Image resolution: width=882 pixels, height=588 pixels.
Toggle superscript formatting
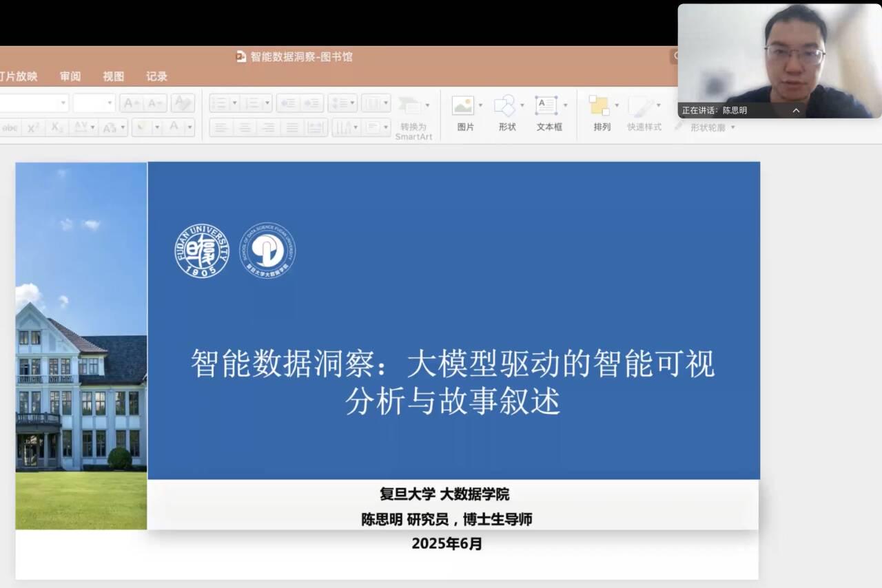click(32, 127)
